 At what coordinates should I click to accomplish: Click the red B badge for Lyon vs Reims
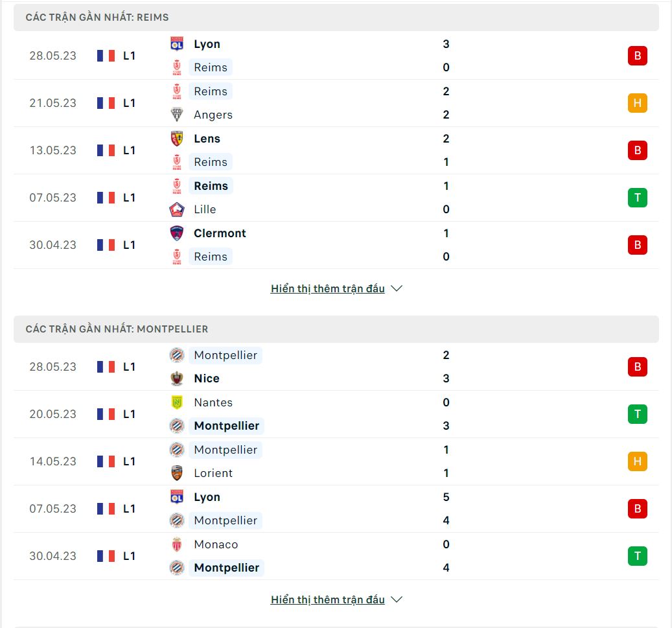637,56
